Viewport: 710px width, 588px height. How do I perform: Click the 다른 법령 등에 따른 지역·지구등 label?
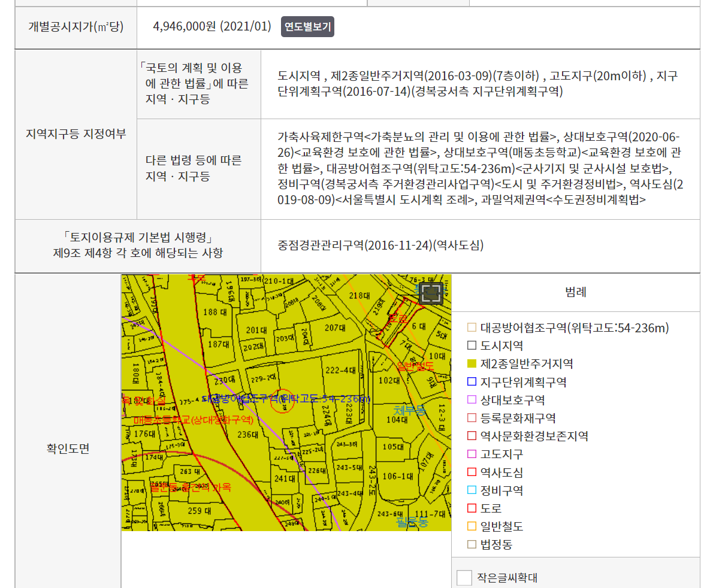coord(194,168)
